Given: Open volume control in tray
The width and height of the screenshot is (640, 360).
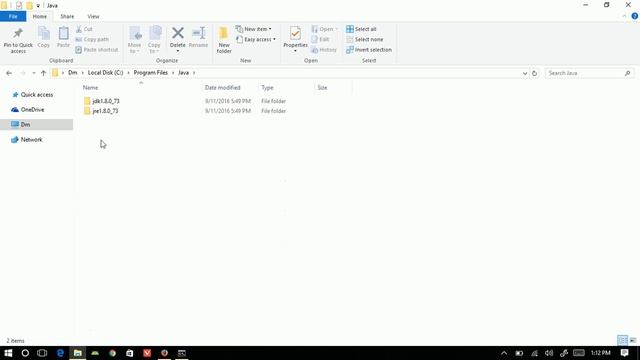Looking at the screenshot, I should pos(549,353).
